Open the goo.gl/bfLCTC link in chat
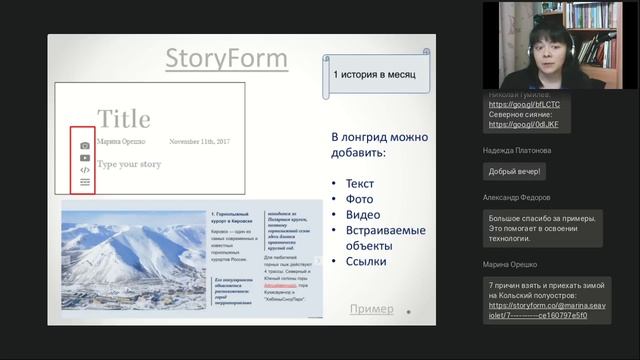 524,104
